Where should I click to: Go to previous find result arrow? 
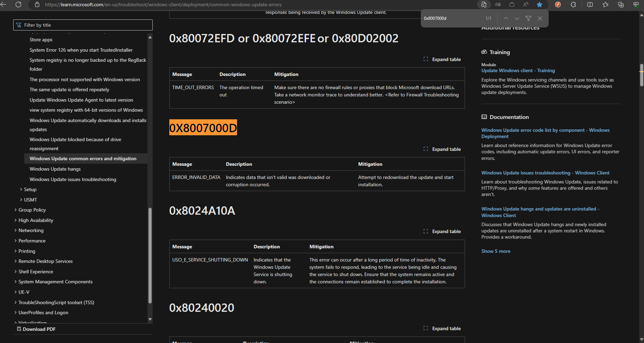506,18
